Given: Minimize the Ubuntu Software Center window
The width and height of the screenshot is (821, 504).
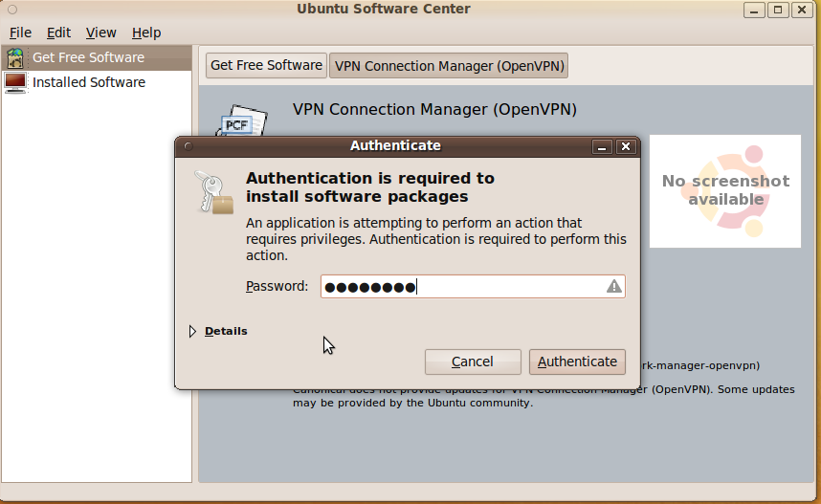Looking at the screenshot, I should (x=754, y=10).
